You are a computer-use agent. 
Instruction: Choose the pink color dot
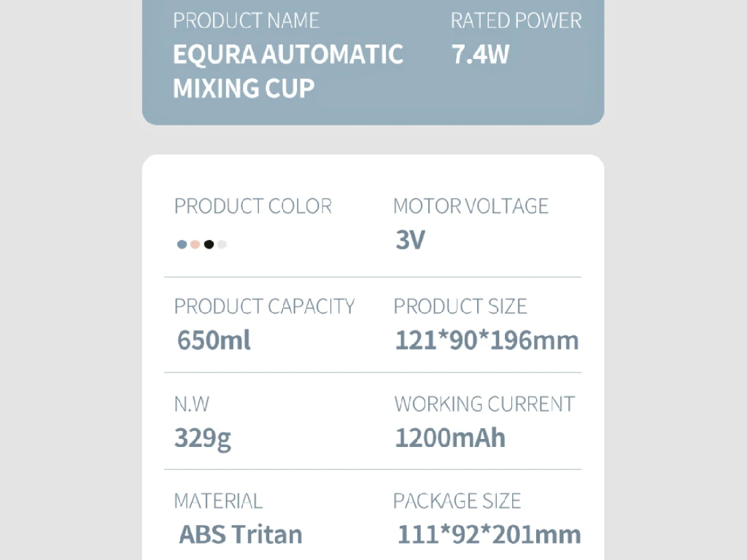(195, 244)
